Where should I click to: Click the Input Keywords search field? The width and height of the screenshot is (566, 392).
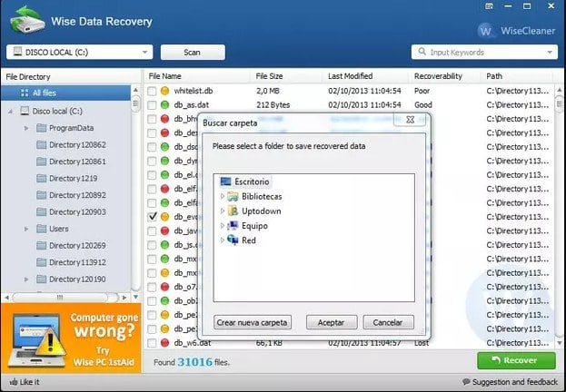(484, 53)
